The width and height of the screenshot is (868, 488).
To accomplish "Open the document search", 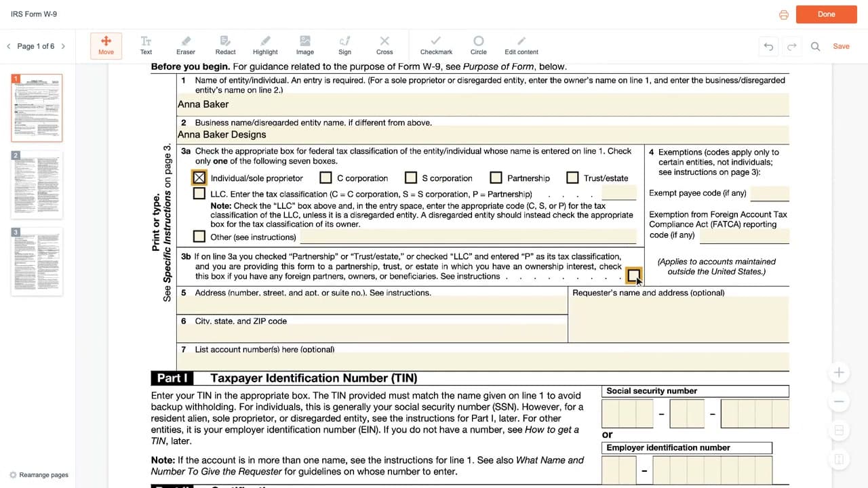I will (x=816, y=46).
